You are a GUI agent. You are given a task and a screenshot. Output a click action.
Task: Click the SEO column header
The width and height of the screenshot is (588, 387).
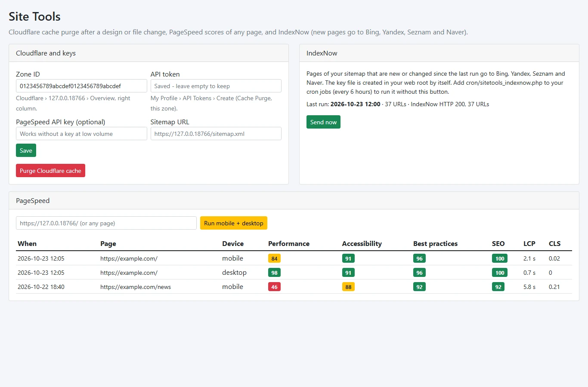pyautogui.click(x=498, y=243)
